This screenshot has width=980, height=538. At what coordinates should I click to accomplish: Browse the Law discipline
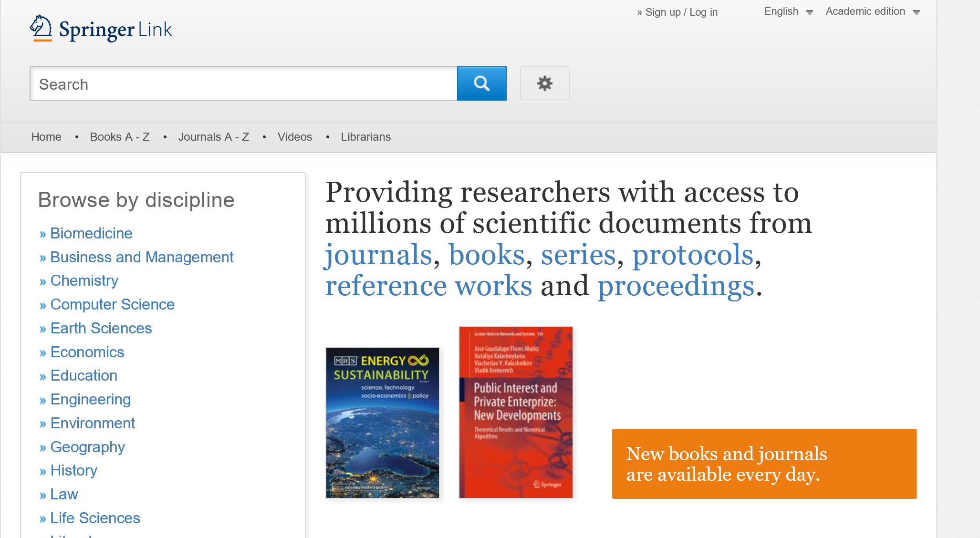point(64,494)
